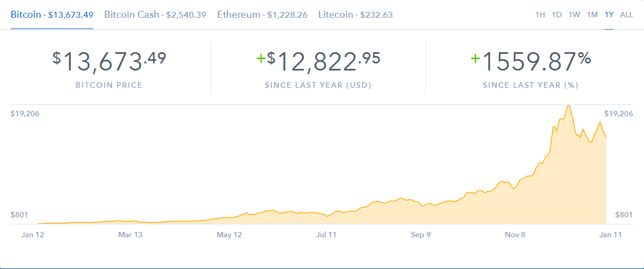
Task: Show ALL time price history
Action: 626,15
